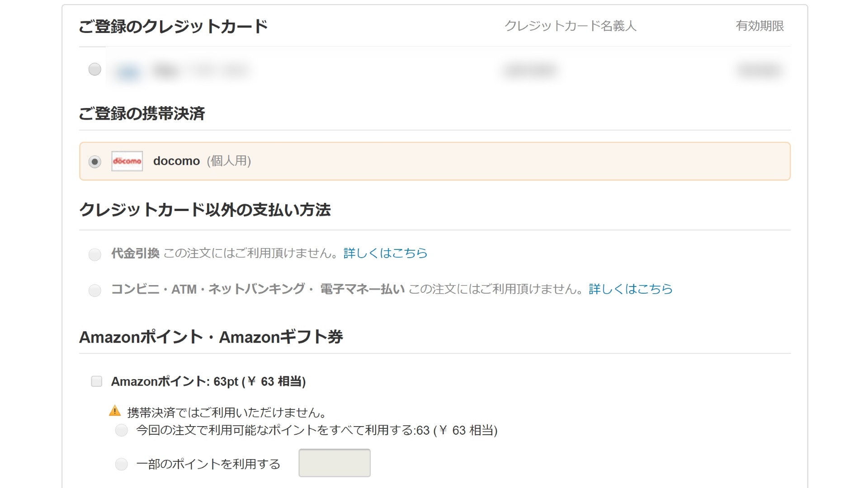Click the partial points amount input field
The image size is (868, 488).
coord(335,463)
